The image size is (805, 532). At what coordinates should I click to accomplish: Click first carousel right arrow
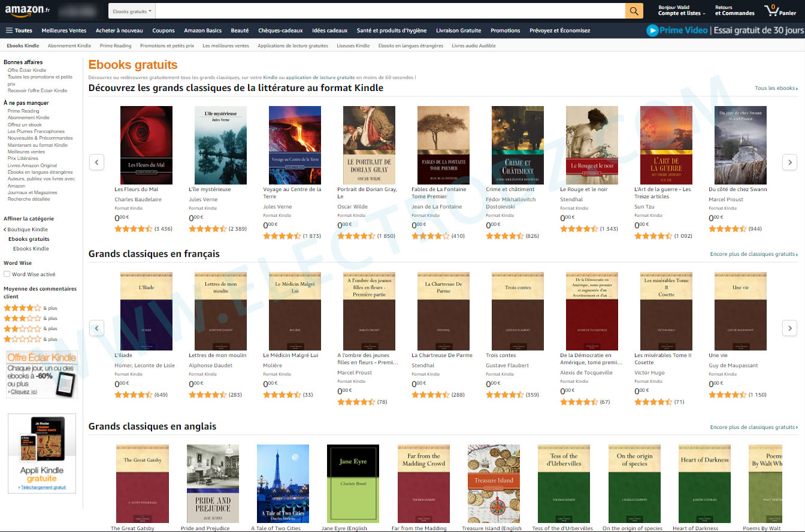pyautogui.click(x=790, y=162)
